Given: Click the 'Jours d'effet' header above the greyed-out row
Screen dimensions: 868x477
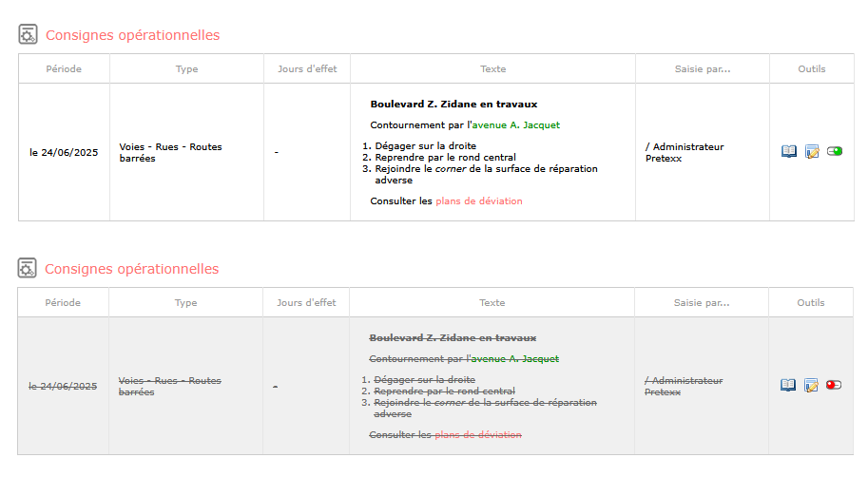Looking at the screenshot, I should [306, 303].
